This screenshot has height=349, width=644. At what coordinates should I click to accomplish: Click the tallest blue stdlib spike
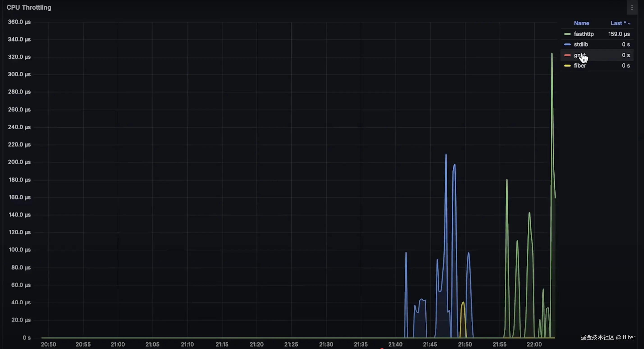(x=446, y=155)
